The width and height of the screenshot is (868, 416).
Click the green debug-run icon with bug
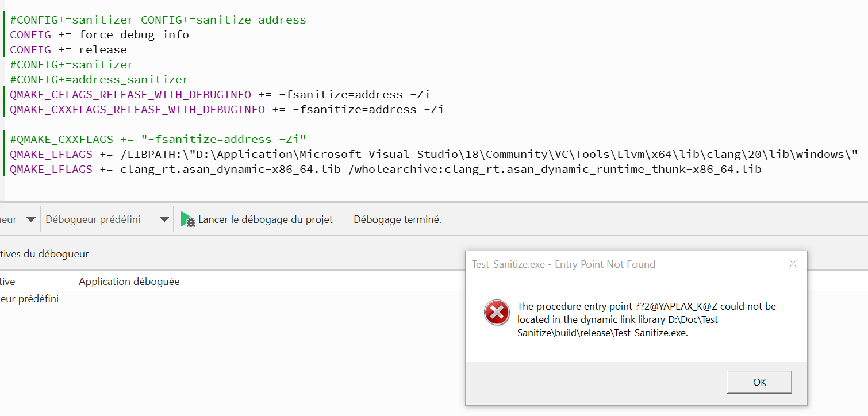point(188,219)
